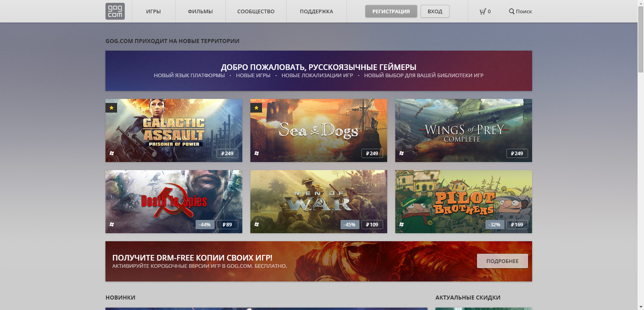Click ₽249 price on Sea Dogs

(x=372, y=153)
